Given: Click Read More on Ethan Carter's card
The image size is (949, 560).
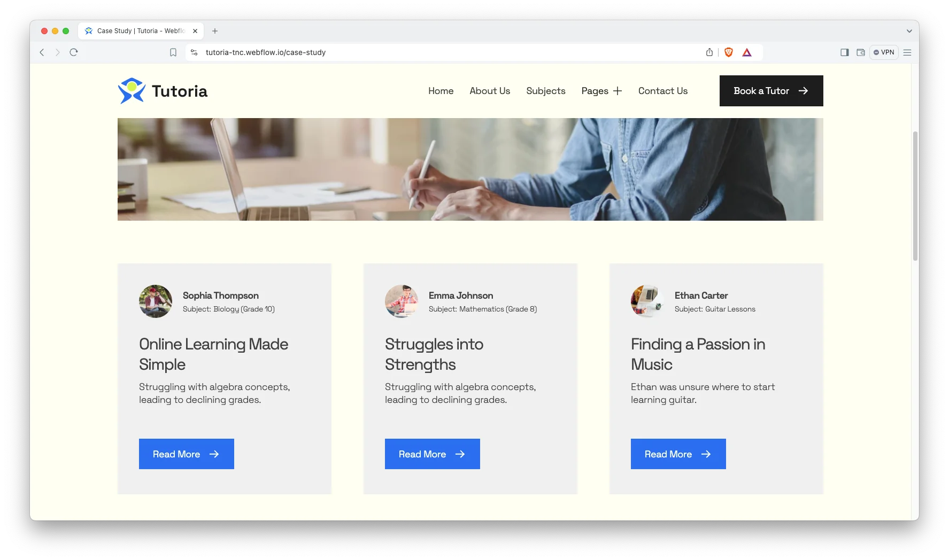Looking at the screenshot, I should pyautogui.click(x=678, y=454).
